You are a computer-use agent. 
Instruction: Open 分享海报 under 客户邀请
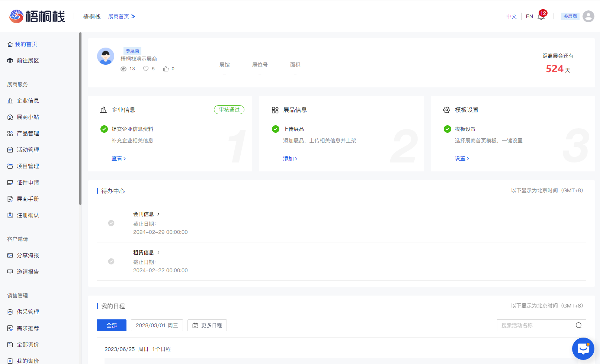10,255
